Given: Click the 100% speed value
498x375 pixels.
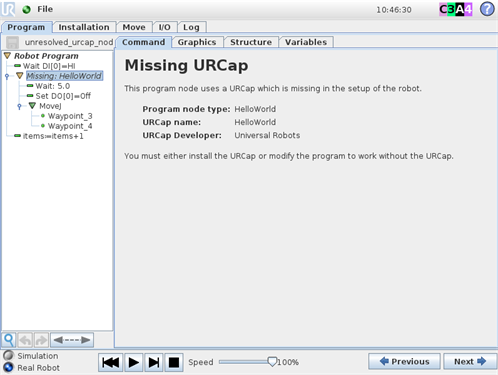Looking at the screenshot, I should pyautogui.click(x=288, y=362).
